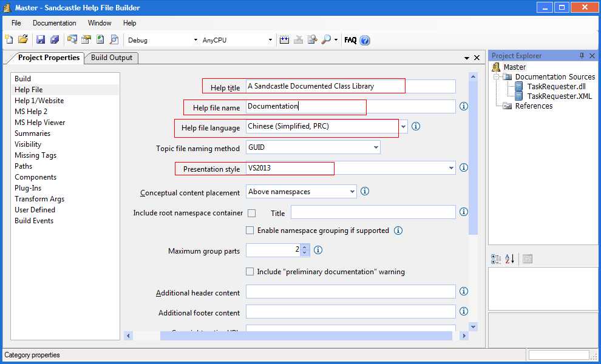Screen dimensions: 601x364
Task: Toggle Include root namespace container checkbox
Action: pyautogui.click(x=252, y=214)
